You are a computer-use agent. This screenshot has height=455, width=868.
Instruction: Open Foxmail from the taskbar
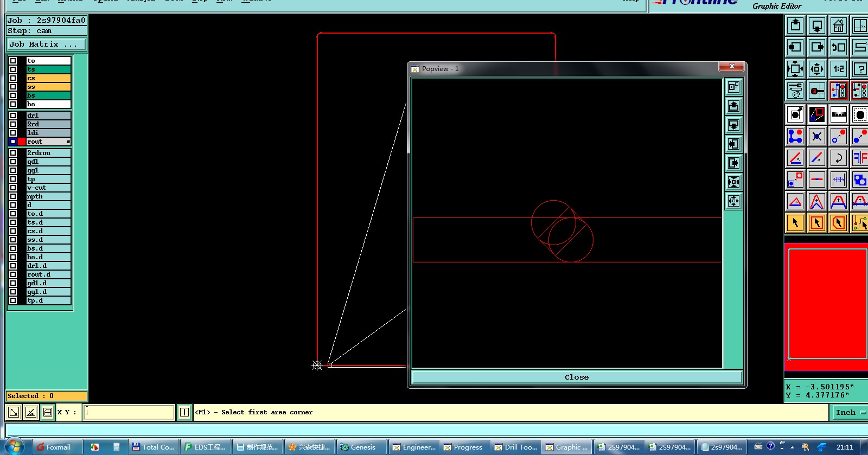point(57,447)
